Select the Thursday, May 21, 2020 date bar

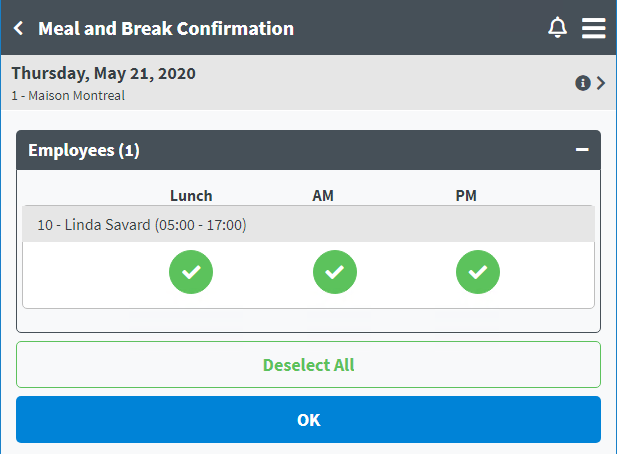pos(308,83)
